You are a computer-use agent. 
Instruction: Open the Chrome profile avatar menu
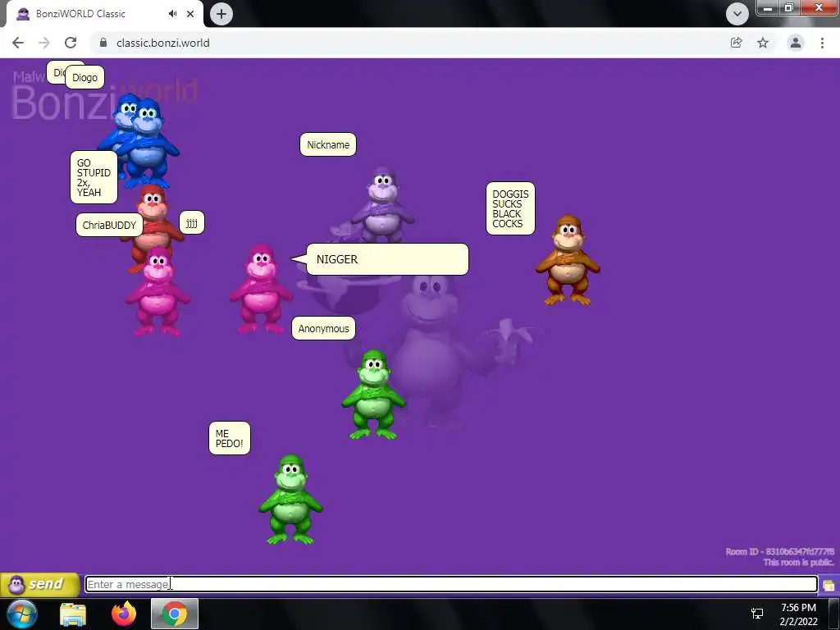pyautogui.click(x=796, y=43)
